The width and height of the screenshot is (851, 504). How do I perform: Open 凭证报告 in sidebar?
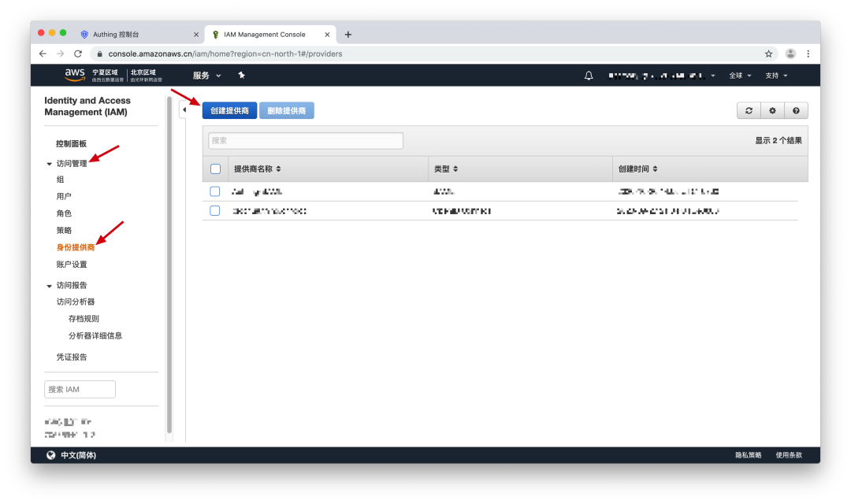pos(72,357)
